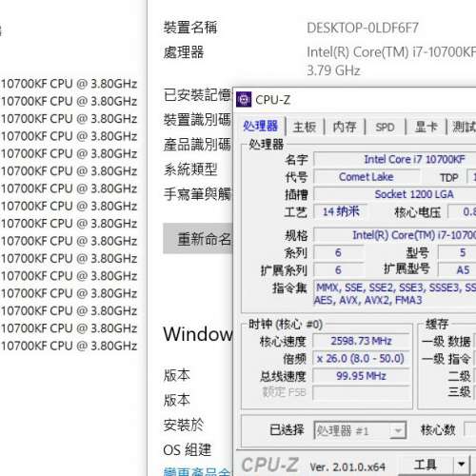Click the 总线速度 value 99.95 MHz

[x=361, y=376]
